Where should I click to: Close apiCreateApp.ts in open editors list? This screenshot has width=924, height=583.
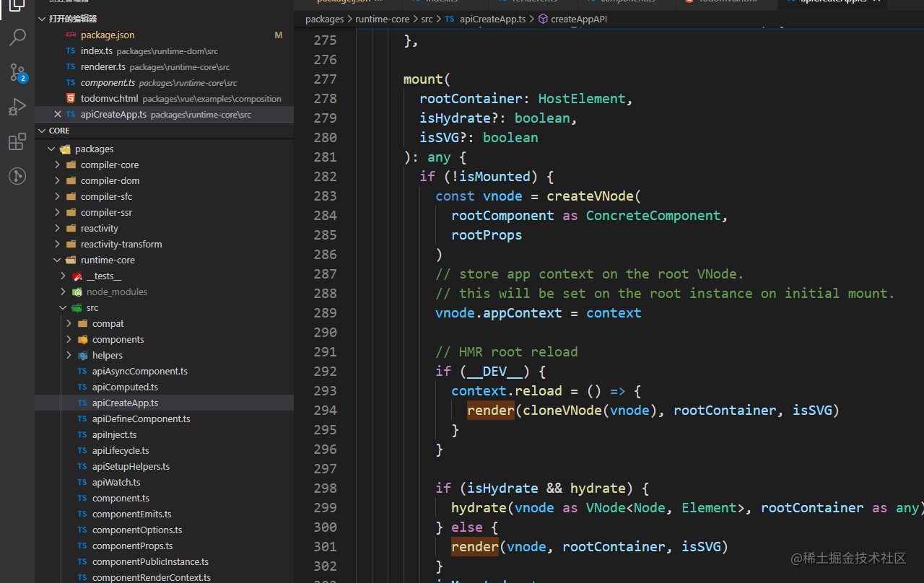[x=57, y=114]
